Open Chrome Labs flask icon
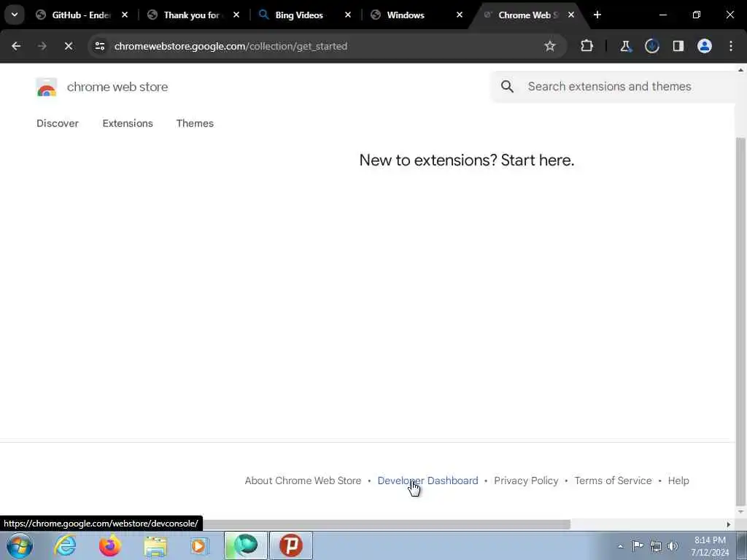This screenshot has height=560, width=747. point(625,46)
